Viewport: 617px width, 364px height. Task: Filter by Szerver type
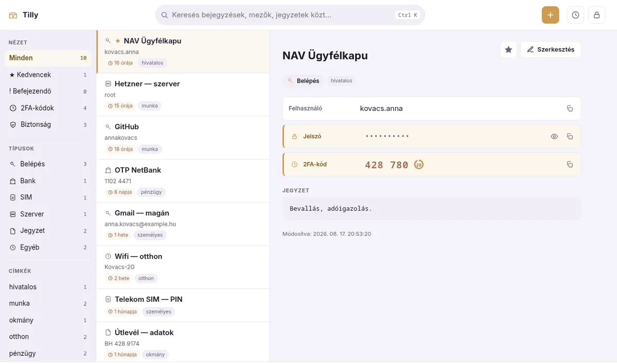click(48, 214)
